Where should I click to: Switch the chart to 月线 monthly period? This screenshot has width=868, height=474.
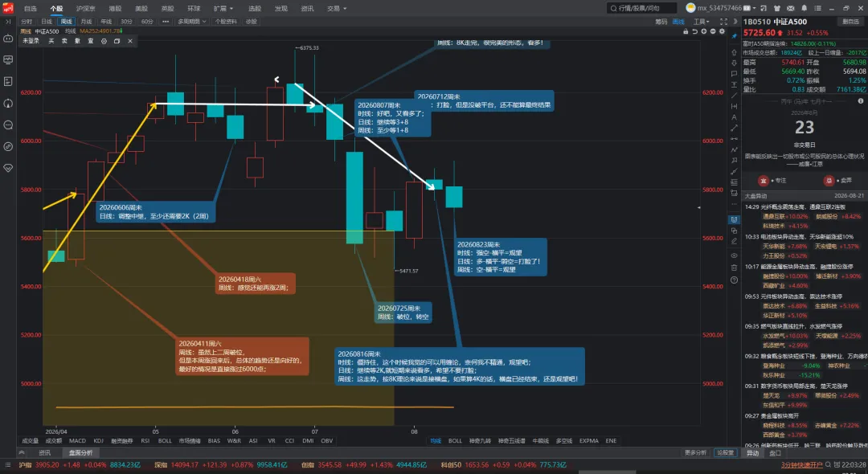(x=86, y=22)
